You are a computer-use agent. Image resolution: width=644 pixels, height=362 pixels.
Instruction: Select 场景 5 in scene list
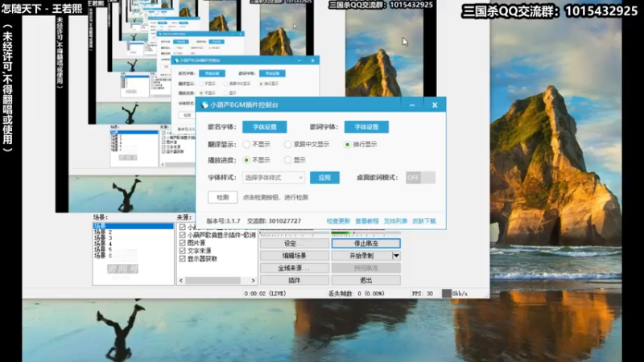pos(133,249)
